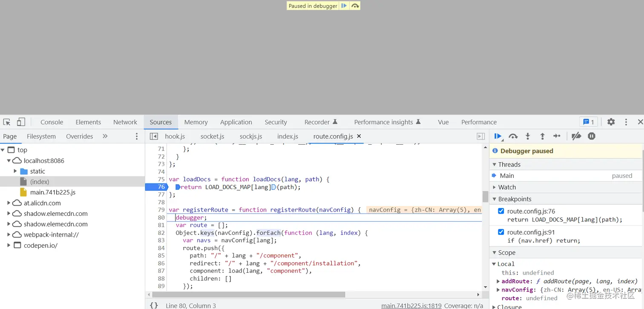Switch to the hook.js editor tab
The width and height of the screenshot is (644, 309).
(x=175, y=136)
